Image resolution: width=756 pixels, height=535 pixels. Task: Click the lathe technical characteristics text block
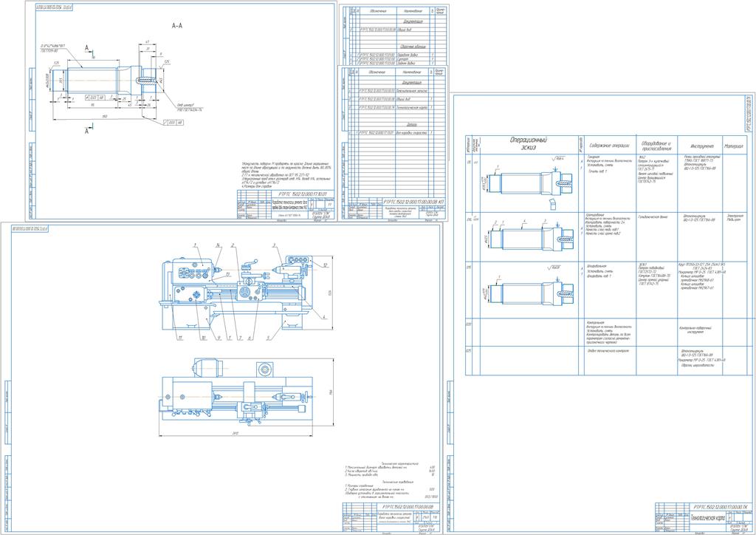click(391, 471)
